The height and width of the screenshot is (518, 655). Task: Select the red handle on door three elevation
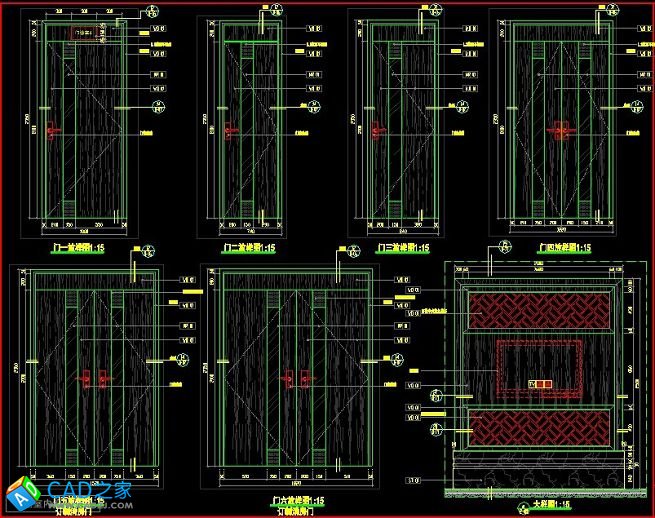point(378,130)
